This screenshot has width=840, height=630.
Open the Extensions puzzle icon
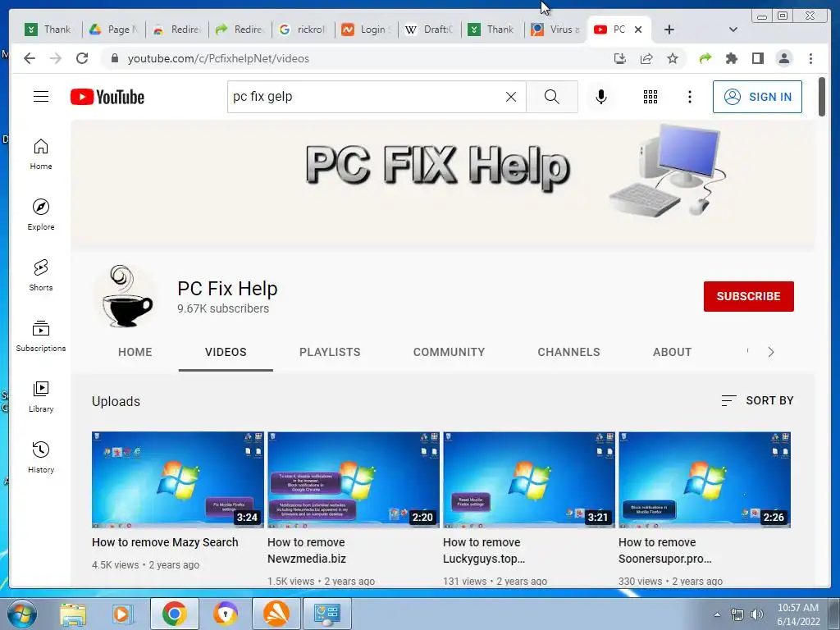pos(731,58)
